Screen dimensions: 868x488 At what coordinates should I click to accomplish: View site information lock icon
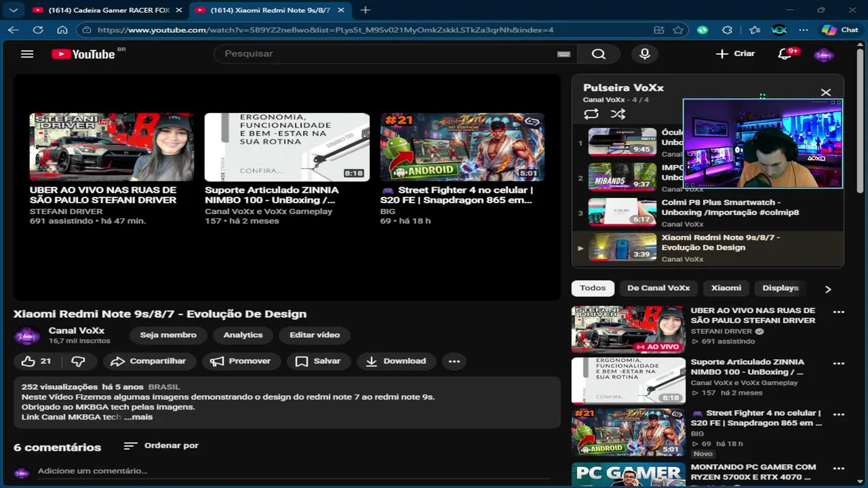tap(86, 30)
